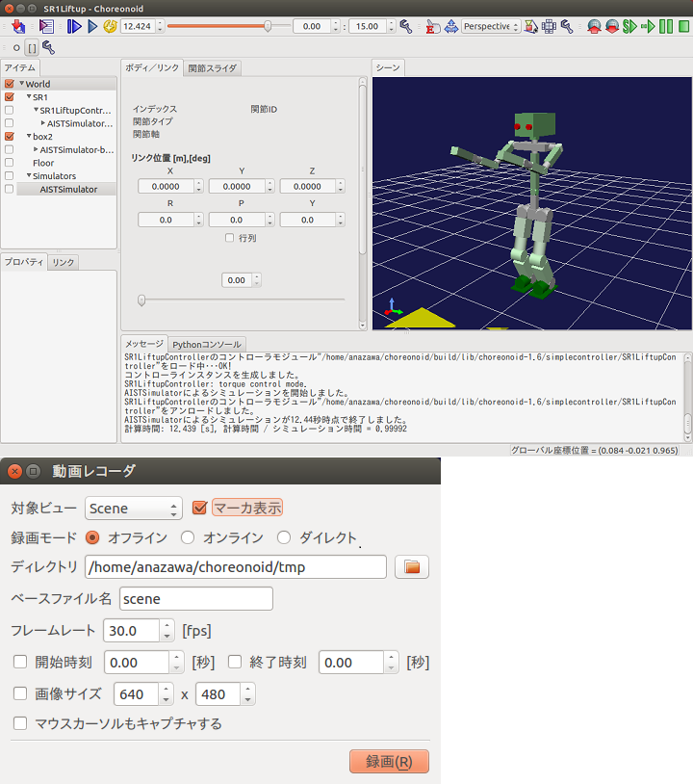Viewport: 693px width, 784px height.
Task: Open the 関節スライダ tab
Action: point(213,68)
